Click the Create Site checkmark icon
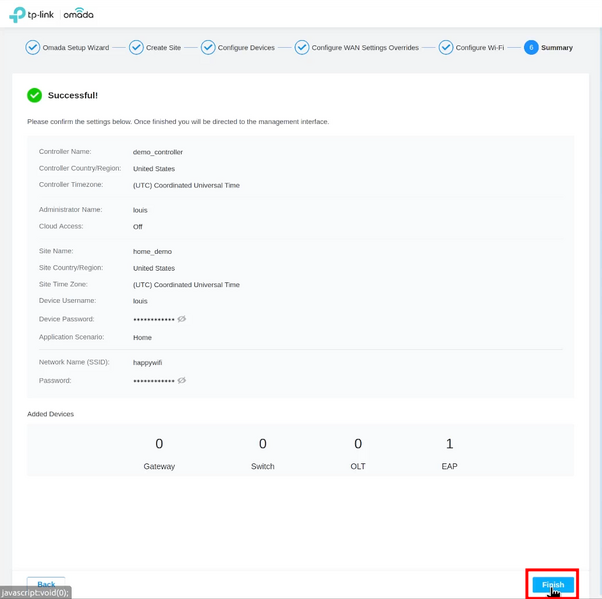602x599 pixels. 136,48
